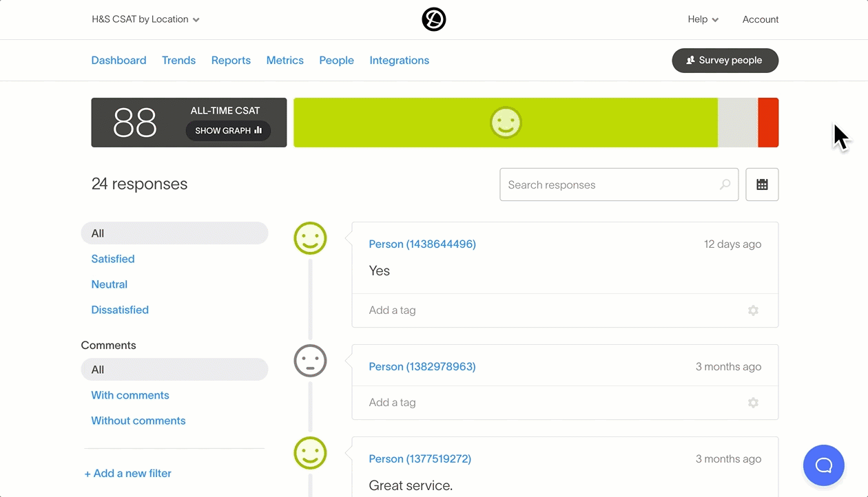Select All under Comments filter
The image size is (868, 497).
click(174, 370)
